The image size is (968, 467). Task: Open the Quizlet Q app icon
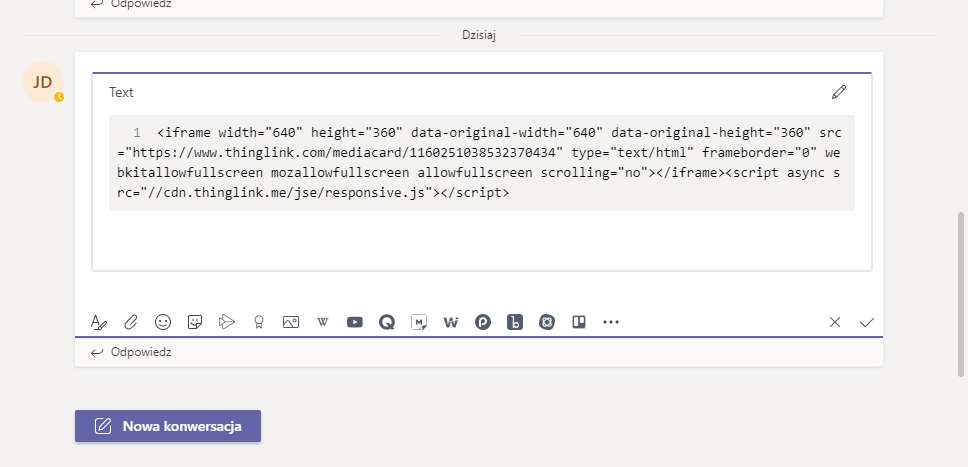pyautogui.click(x=387, y=322)
